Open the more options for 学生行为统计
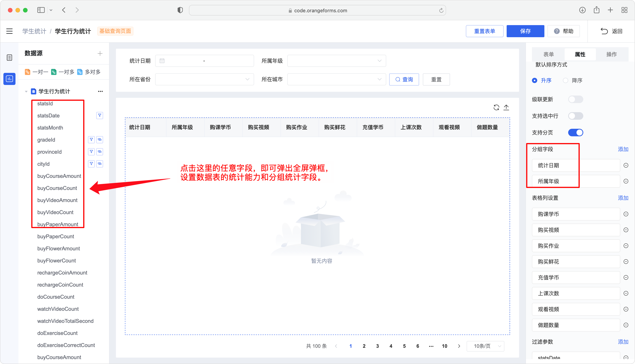The height and width of the screenshot is (364, 635). [100, 91]
